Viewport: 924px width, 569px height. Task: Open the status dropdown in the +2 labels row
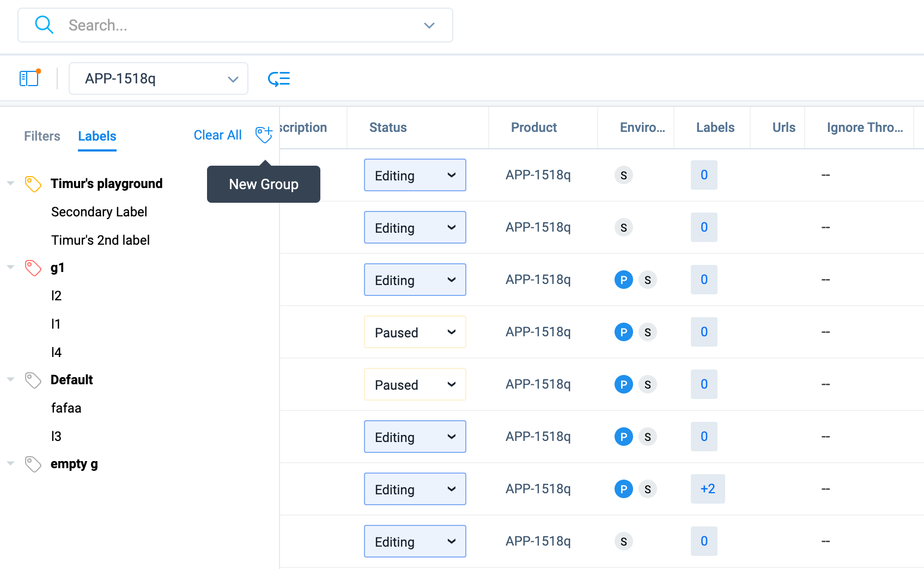tap(415, 489)
